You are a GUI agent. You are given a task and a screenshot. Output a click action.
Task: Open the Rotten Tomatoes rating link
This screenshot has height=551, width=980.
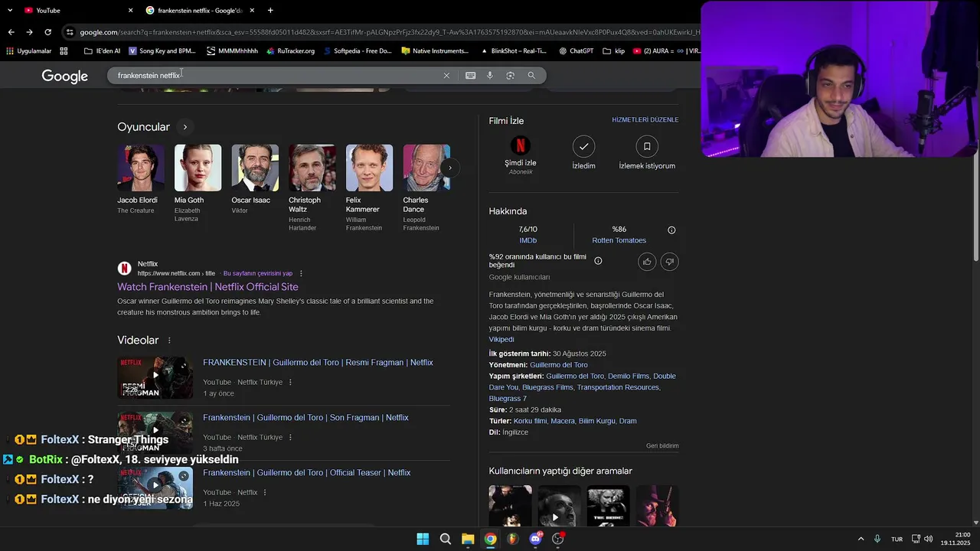[x=619, y=240]
